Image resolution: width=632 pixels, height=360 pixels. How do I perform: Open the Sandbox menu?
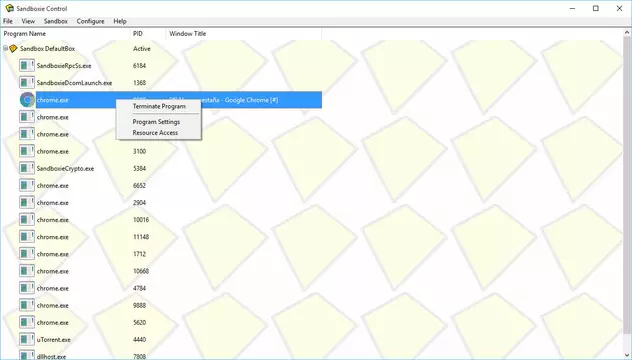tap(56, 21)
